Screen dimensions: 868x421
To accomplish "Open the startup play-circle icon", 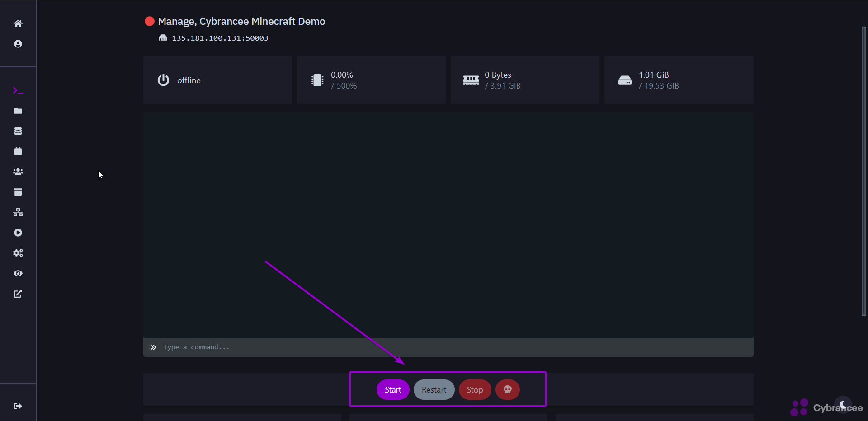I will (18, 233).
